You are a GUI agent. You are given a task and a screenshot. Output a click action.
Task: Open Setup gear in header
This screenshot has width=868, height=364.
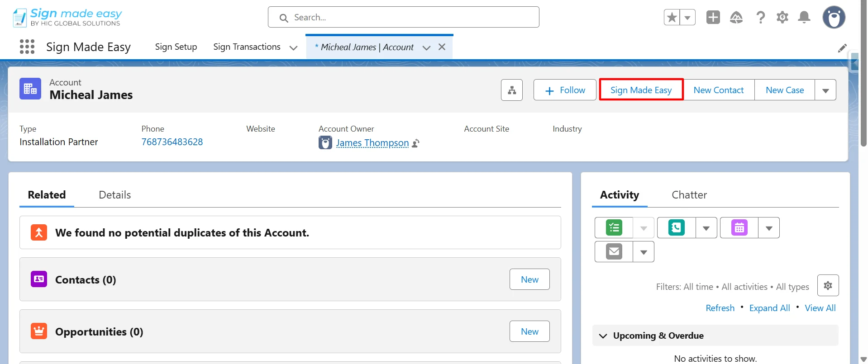click(782, 17)
